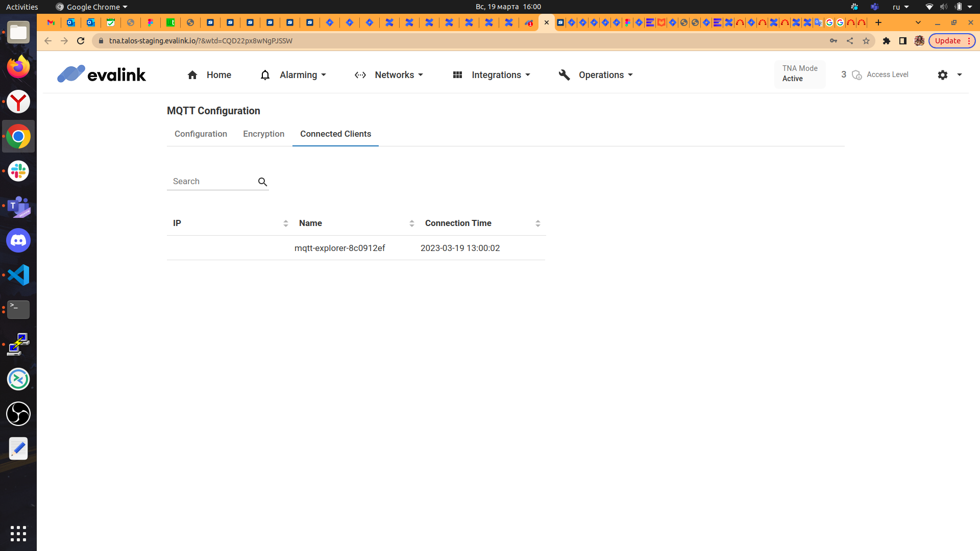The image size is (980, 551).
Task: Open the clock and calendar
Action: click(x=508, y=7)
